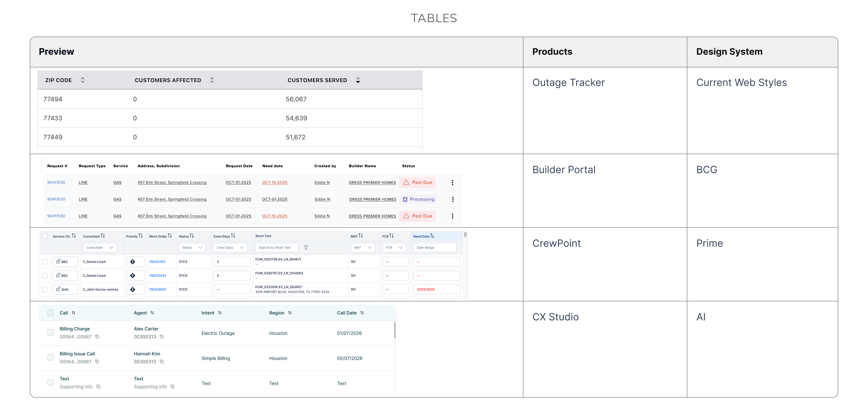Click sort icon next to Service Ctr.

click(74, 236)
